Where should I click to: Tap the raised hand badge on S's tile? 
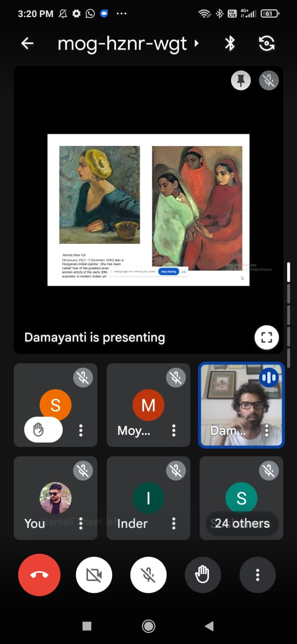43,429
